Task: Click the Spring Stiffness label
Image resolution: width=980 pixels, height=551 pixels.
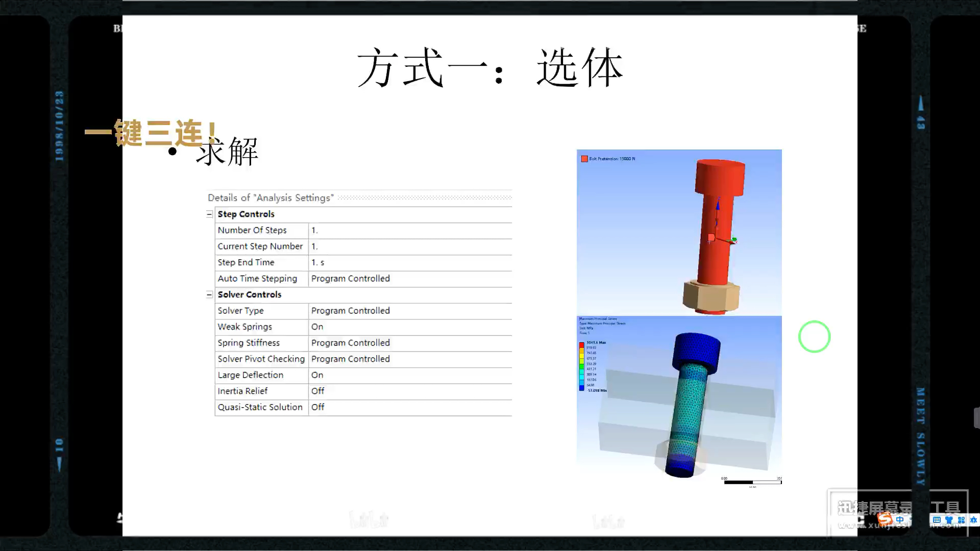Action: (x=249, y=343)
